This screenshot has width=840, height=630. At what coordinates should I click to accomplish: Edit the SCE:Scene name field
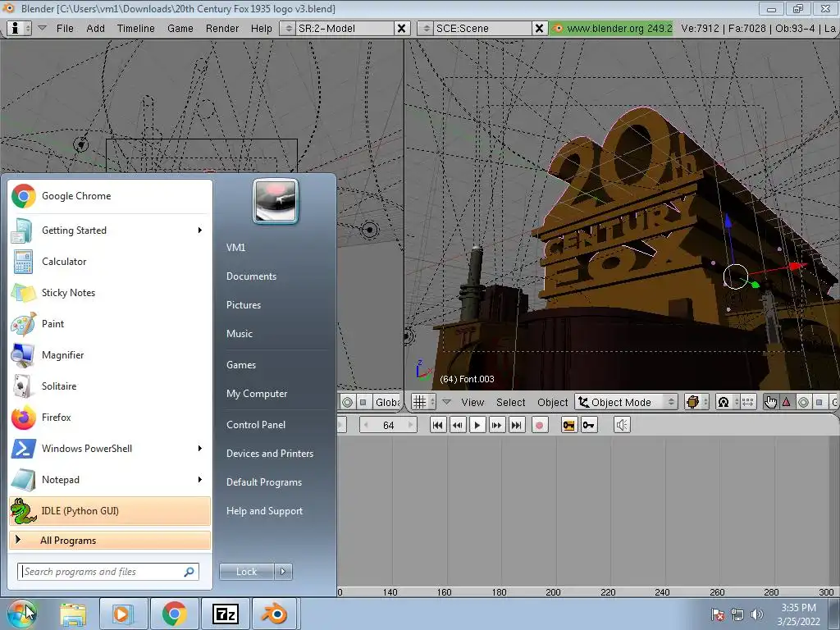click(482, 28)
